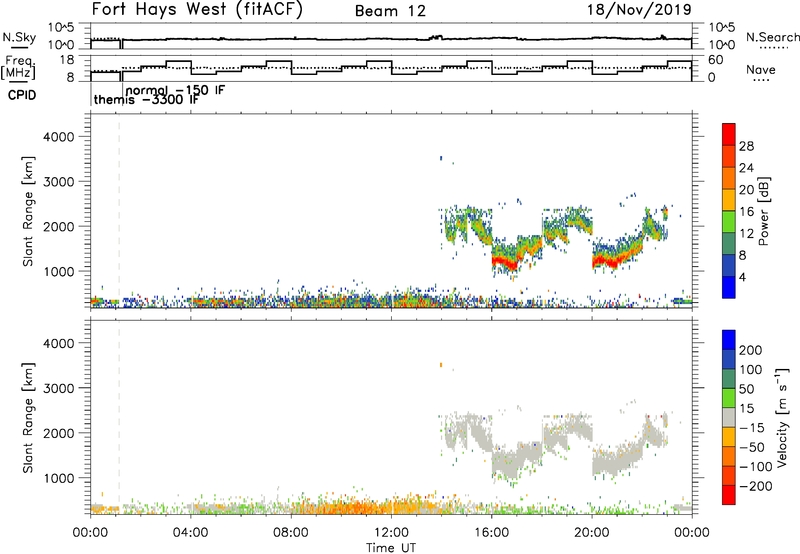800x554 pixels.
Task: Pick the teal Power segment between 8 and 12
Action: [729, 244]
